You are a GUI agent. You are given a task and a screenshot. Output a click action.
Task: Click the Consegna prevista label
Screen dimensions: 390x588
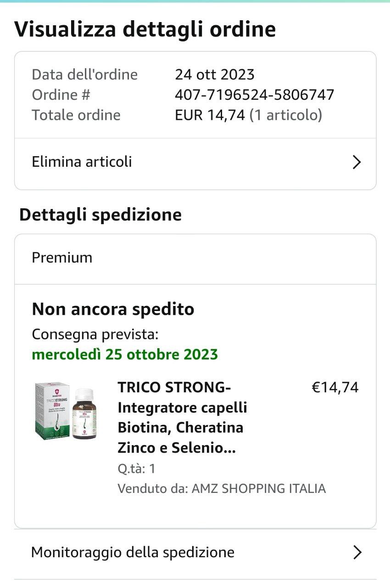pos(95,334)
